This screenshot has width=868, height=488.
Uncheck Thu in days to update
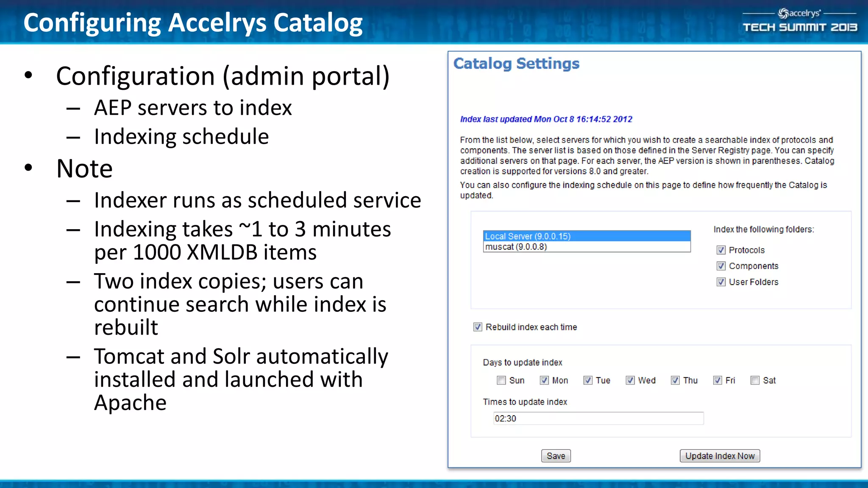pos(675,380)
